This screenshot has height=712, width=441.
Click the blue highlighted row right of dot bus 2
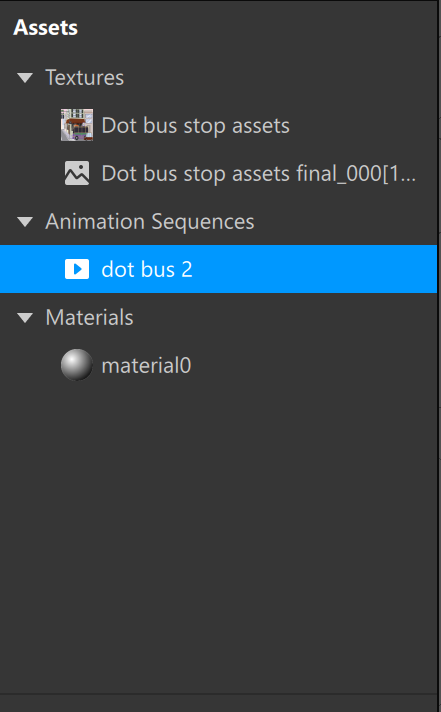pyautogui.click(x=313, y=269)
